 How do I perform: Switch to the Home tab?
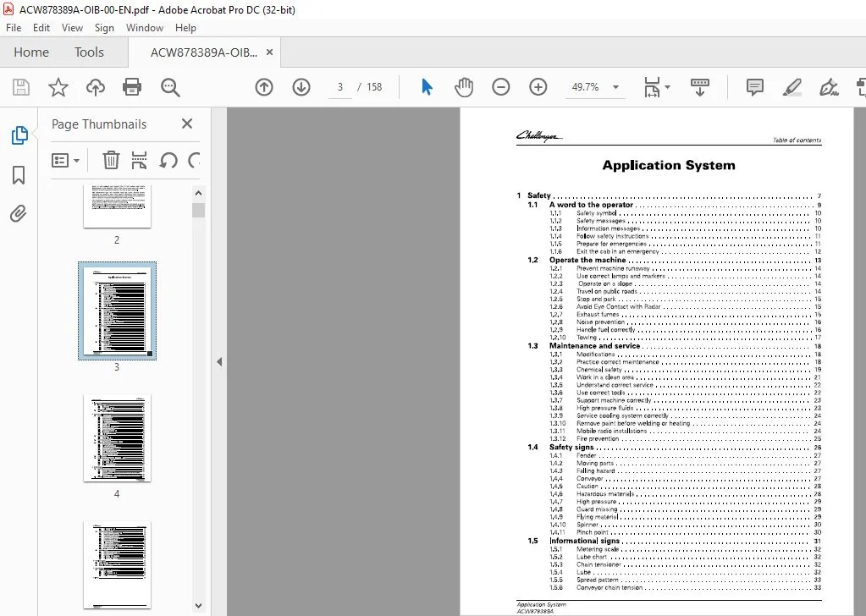pos(31,52)
